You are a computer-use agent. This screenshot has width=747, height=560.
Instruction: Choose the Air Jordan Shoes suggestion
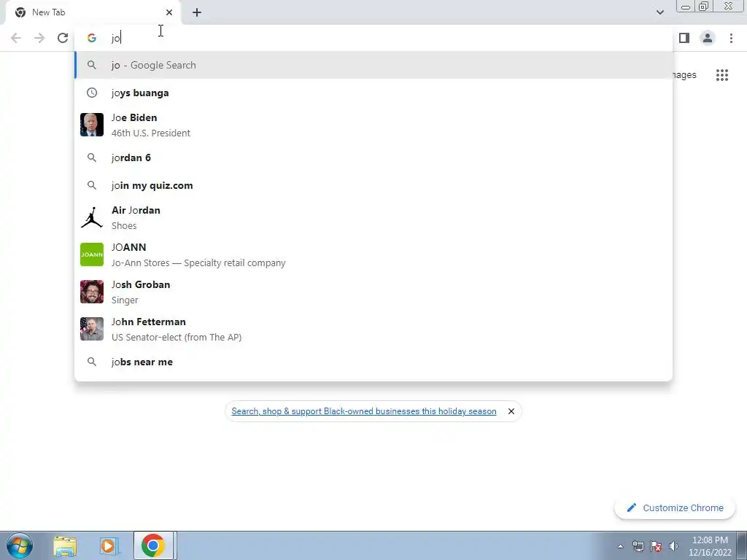coord(373,217)
